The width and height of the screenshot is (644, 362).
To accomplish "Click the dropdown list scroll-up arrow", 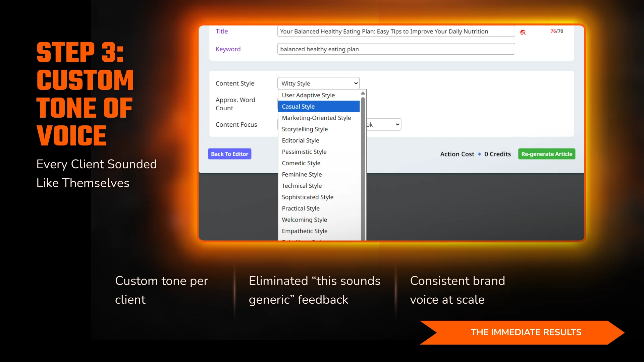I will (x=363, y=93).
